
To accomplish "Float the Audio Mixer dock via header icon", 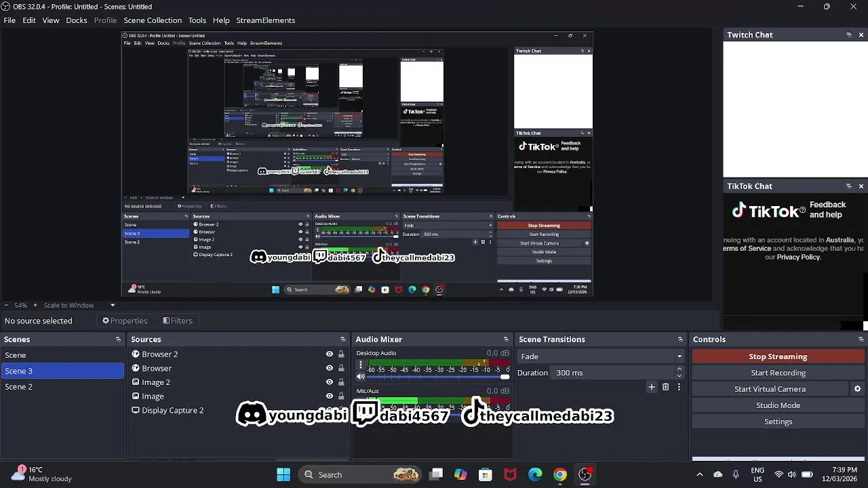I will tap(506, 340).
